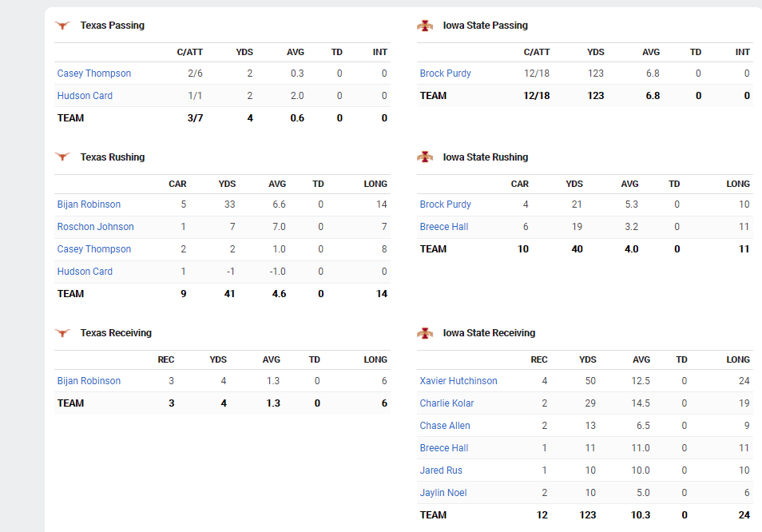This screenshot has width=762, height=532.
Task: Click the Texas Longhorns logo beside Texas Receiving
Action: click(x=62, y=333)
